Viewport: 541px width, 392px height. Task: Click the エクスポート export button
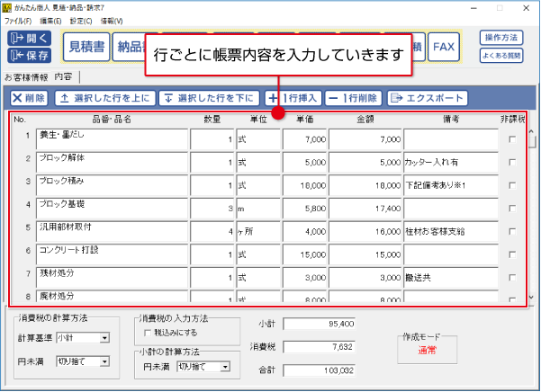(x=428, y=97)
